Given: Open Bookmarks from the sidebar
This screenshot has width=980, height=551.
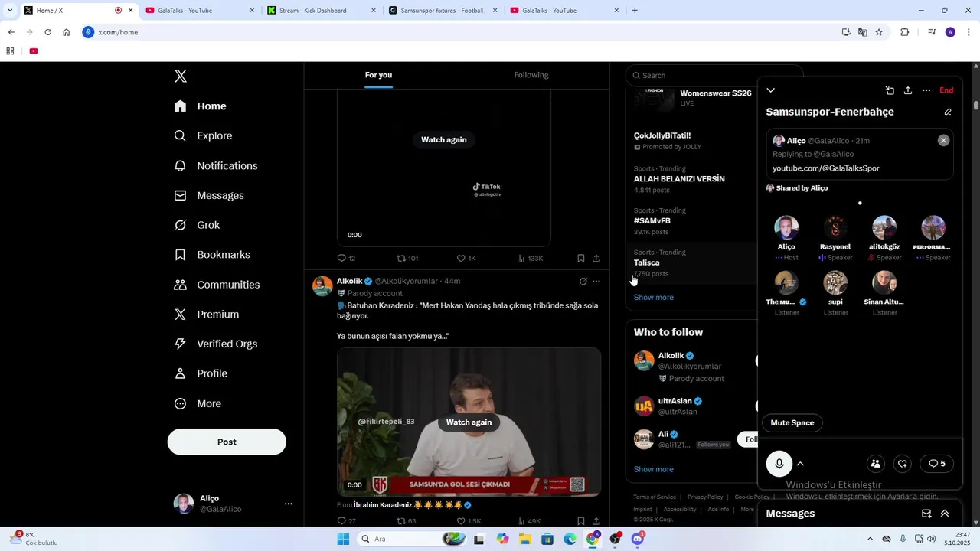Looking at the screenshot, I should click(212, 255).
